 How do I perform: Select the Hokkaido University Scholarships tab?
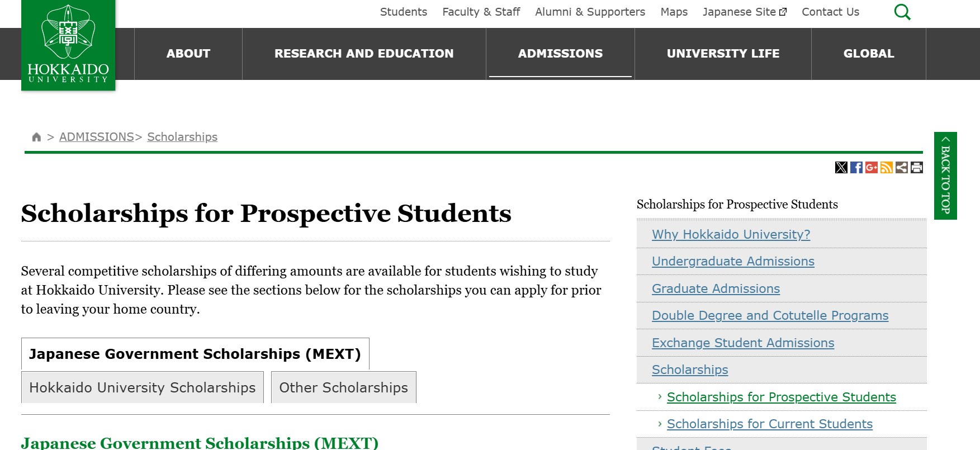pos(143,387)
